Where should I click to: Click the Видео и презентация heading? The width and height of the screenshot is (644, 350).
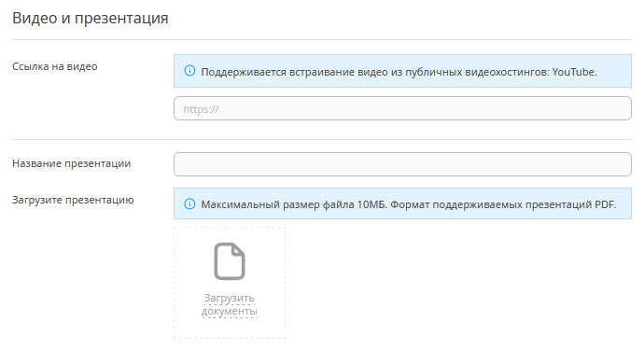pos(91,18)
